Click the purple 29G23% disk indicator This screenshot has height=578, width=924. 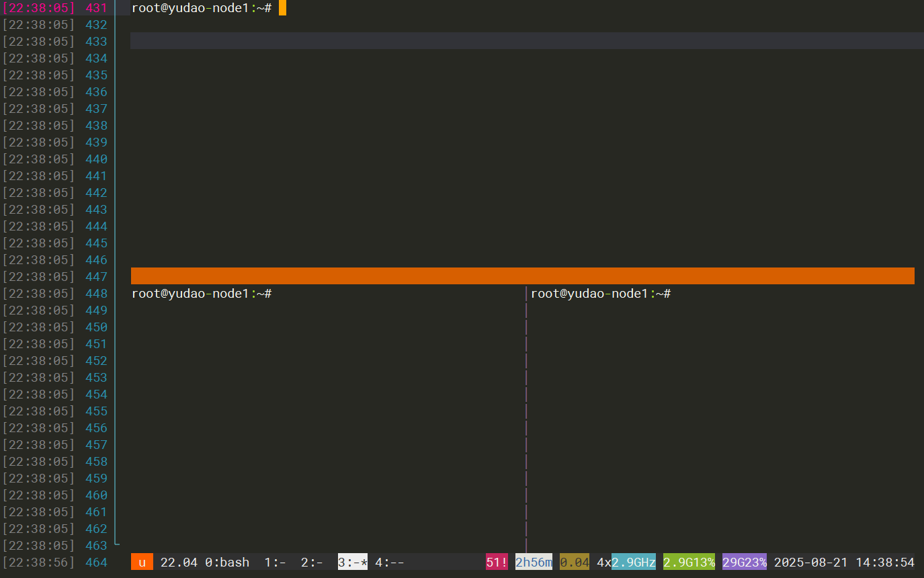click(x=745, y=562)
